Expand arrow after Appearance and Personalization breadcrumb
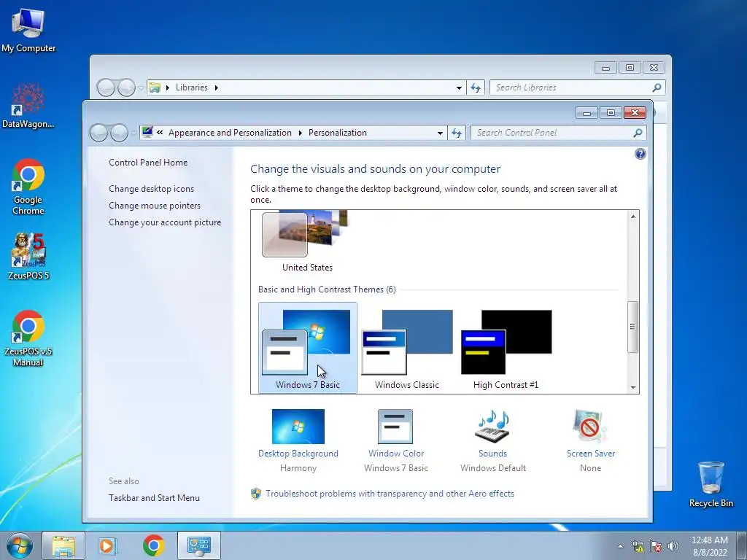 pyautogui.click(x=300, y=133)
